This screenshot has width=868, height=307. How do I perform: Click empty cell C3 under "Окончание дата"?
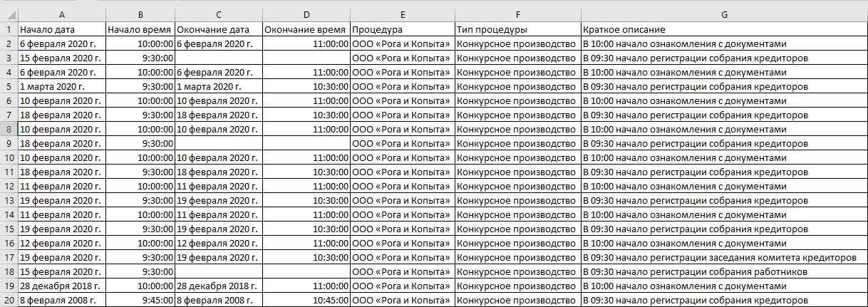[x=218, y=58]
